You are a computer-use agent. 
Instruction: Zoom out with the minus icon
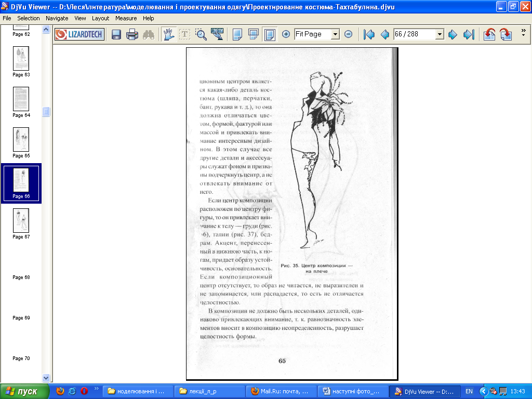348,34
